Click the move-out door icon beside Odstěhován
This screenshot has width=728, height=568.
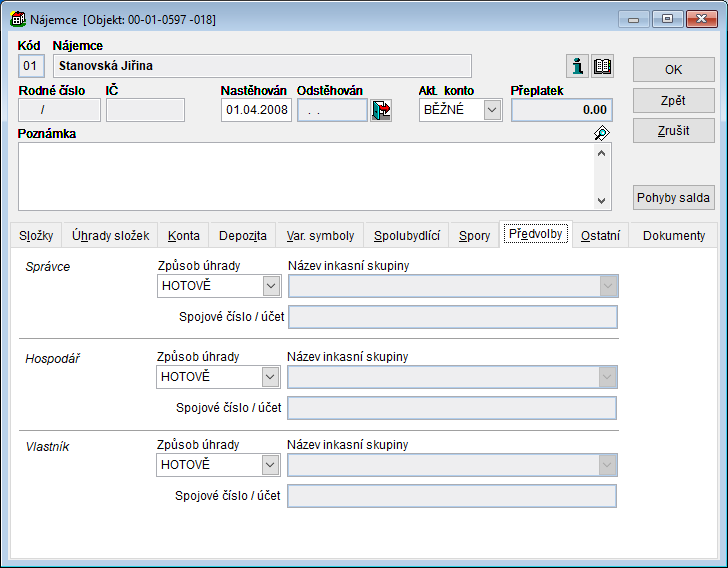[381, 110]
